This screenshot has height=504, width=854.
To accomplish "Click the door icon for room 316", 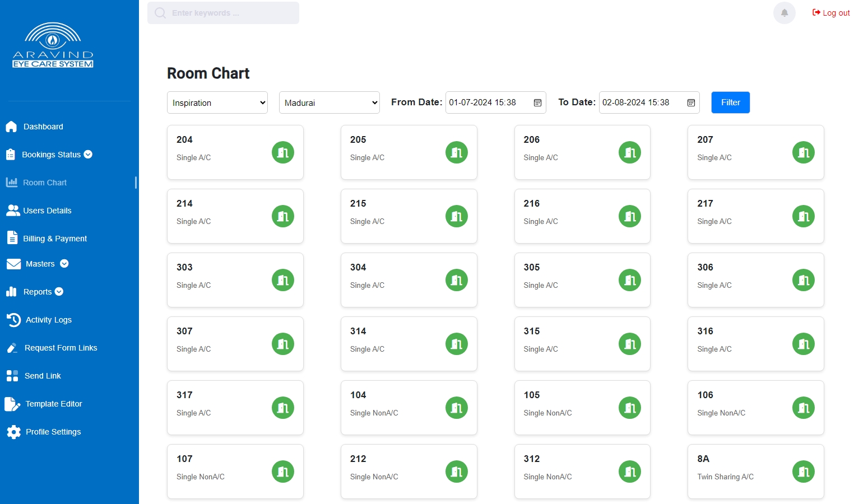I will click(x=803, y=344).
